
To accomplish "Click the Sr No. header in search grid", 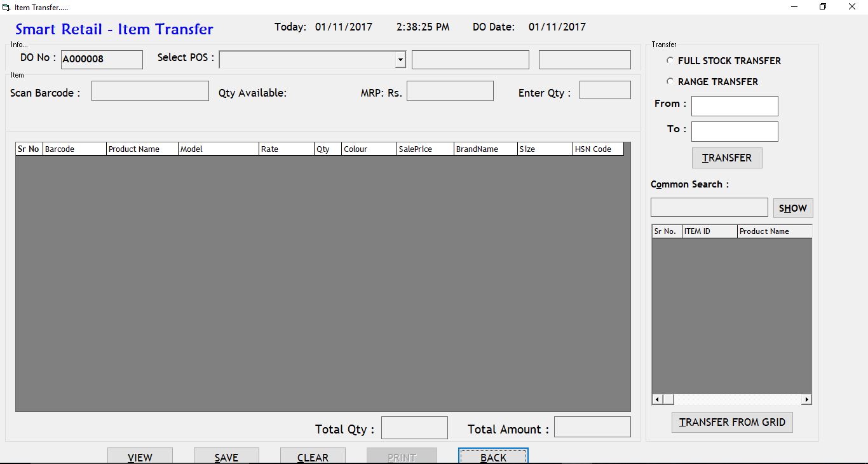I will [x=667, y=231].
